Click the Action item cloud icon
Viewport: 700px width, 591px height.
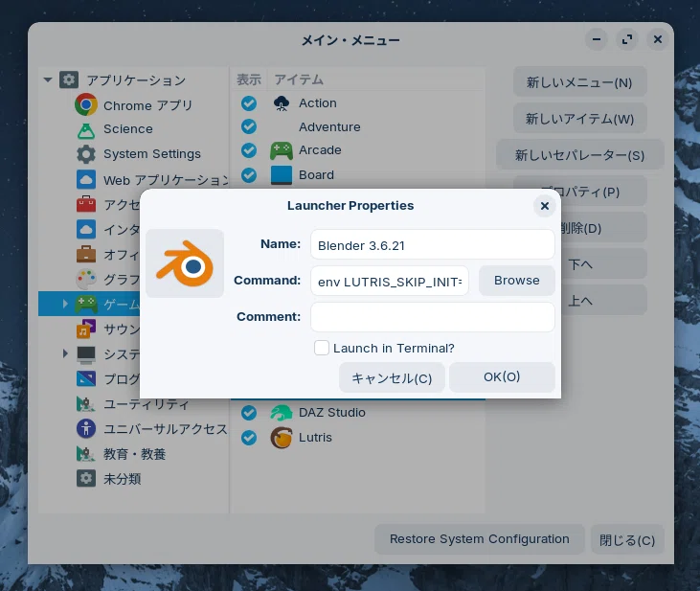[282, 103]
